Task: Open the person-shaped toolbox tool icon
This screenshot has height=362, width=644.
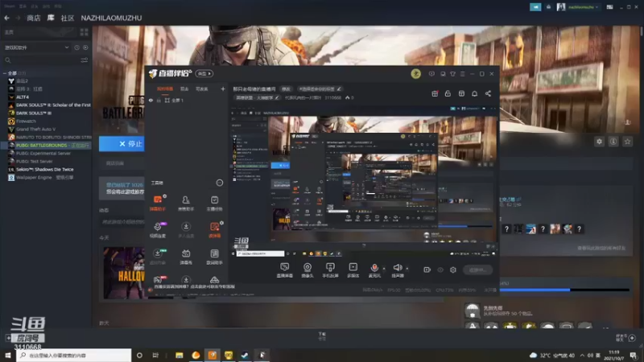Action: [186, 203]
